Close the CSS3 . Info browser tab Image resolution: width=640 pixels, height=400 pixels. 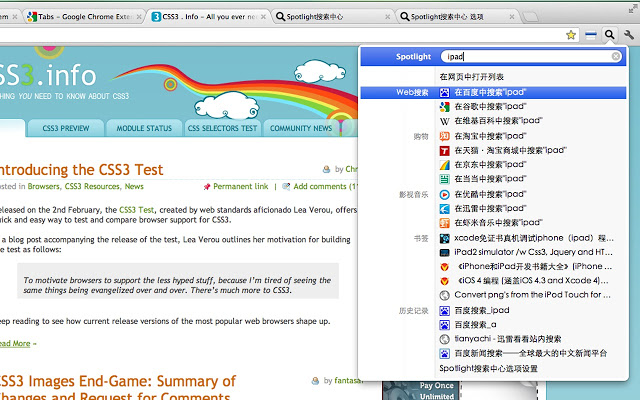coord(263,17)
